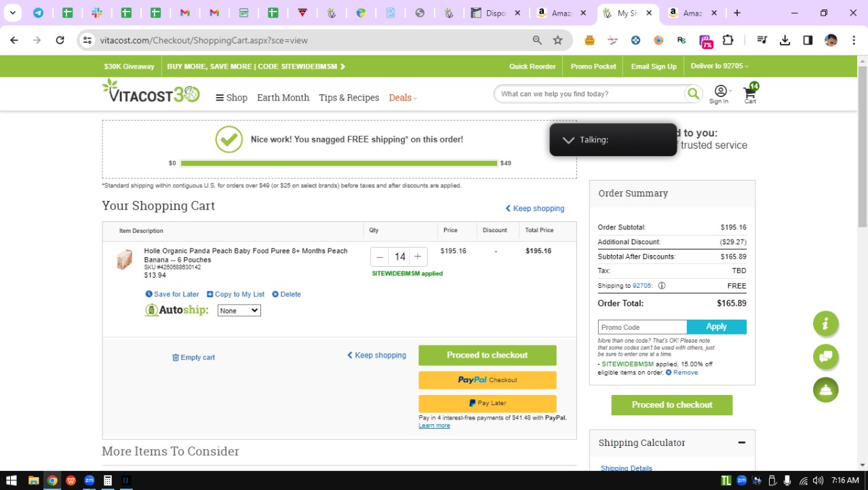Image resolution: width=868 pixels, height=490 pixels.
Task: Click the page vertical scrollbar
Action: (863, 146)
